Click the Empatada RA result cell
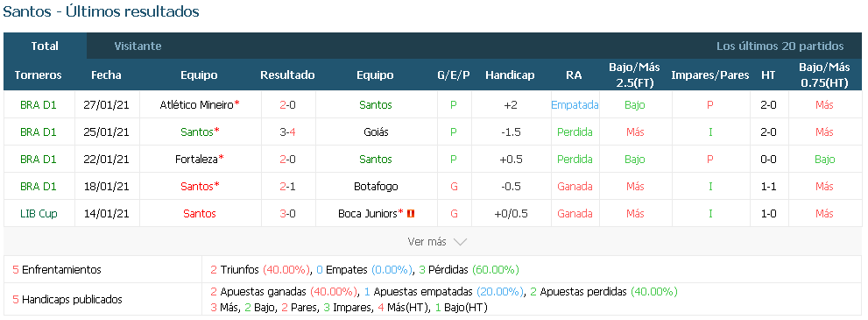This screenshot has height=320, width=868. coord(575,104)
